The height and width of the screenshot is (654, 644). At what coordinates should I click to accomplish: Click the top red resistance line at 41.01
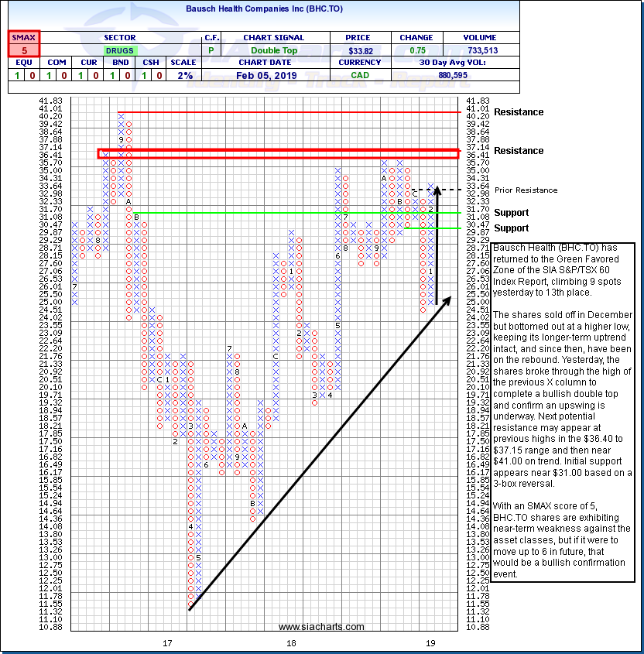coord(286,112)
